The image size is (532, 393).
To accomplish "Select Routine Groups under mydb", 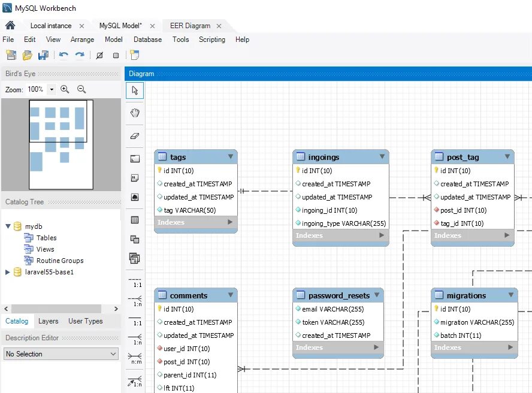I will 60,261.
